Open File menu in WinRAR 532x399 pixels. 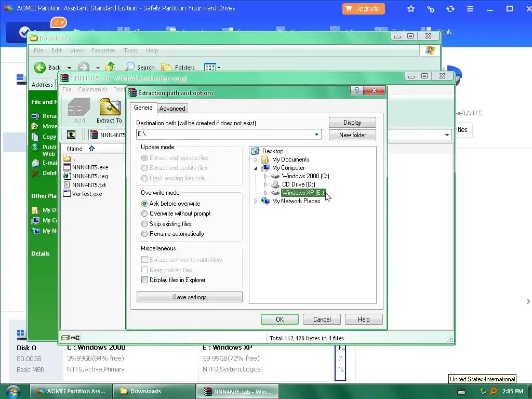pyautogui.click(x=67, y=89)
